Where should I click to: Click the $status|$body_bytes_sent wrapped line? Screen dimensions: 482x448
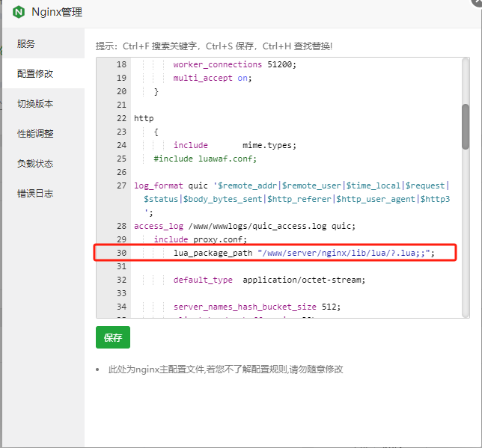[x=297, y=199]
